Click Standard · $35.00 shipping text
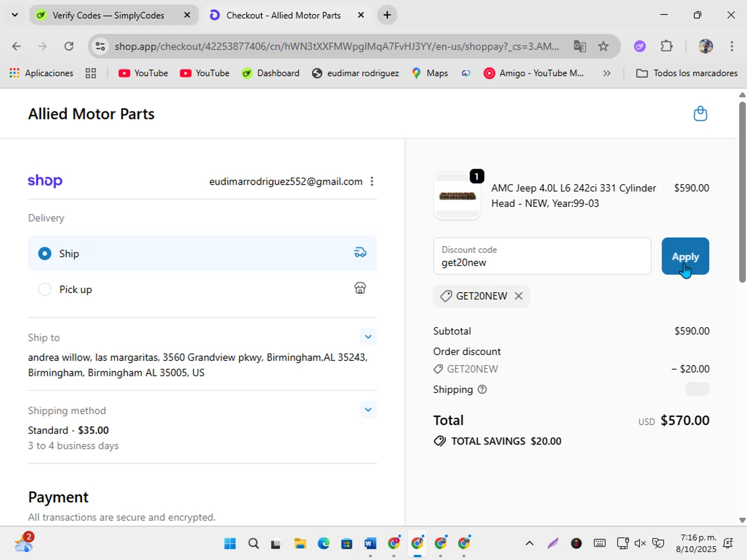This screenshot has width=747, height=560. click(68, 430)
